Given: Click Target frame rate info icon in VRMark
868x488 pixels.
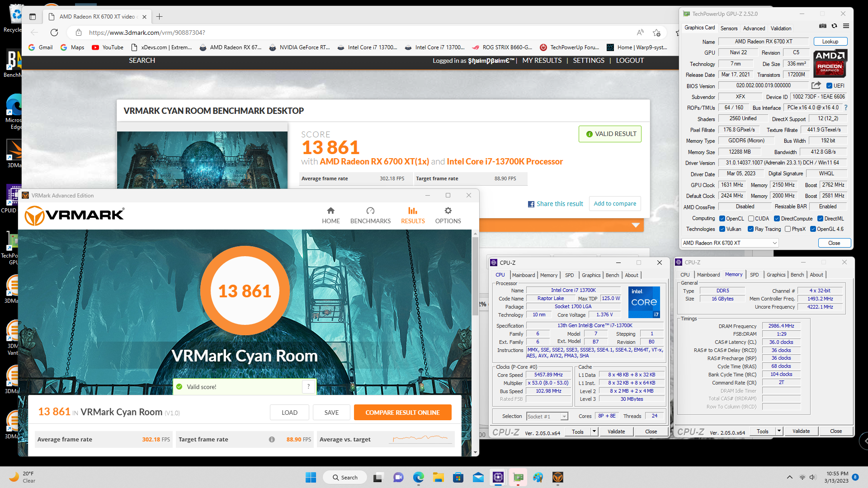Looking at the screenshot, I should click(x=272, y=439).
